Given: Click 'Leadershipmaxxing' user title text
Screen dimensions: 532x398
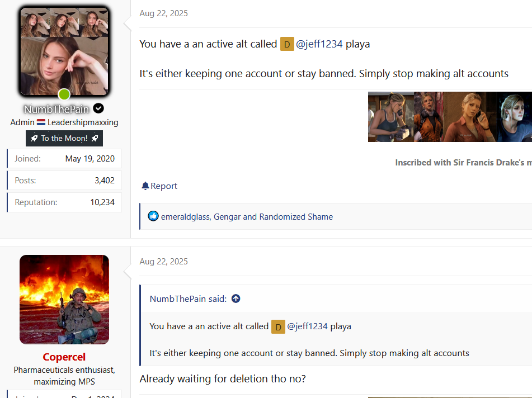Looking at the screenshot, I should pos(83,122).
